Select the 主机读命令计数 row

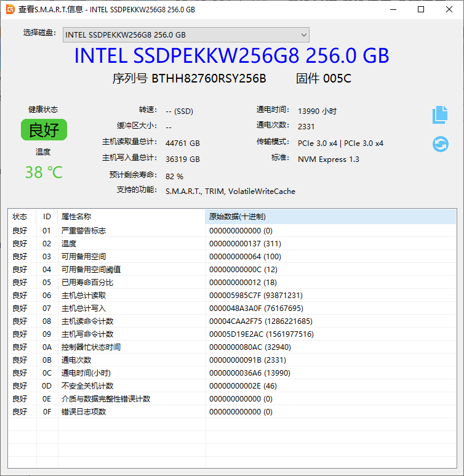point(232,321)
